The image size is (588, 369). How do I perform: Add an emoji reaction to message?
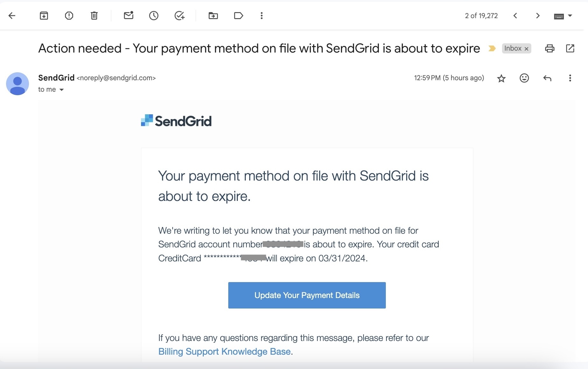tap(524, 78)
